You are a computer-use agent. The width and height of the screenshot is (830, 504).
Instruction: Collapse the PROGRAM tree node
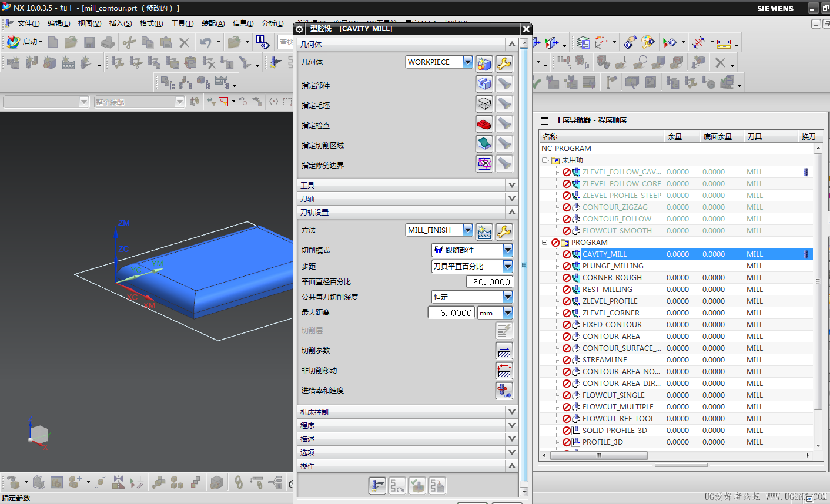point(544,242)
